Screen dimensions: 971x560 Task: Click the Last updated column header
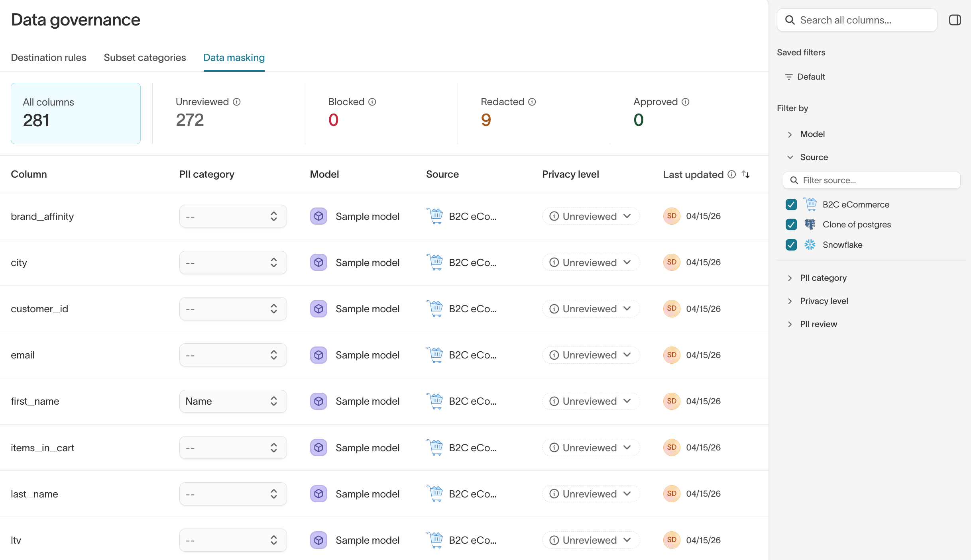pos(693,174)
